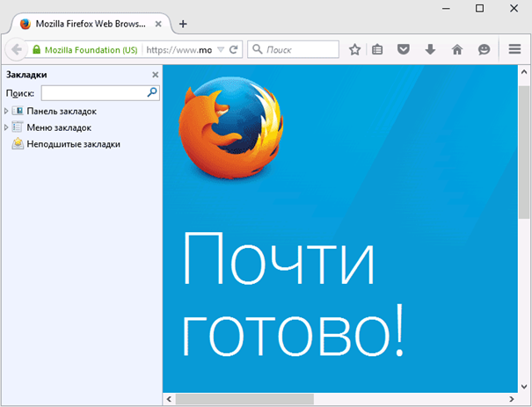
Task: Open the Downloads arrow panel
Action: pyautogui.click(x=430, y=49)
